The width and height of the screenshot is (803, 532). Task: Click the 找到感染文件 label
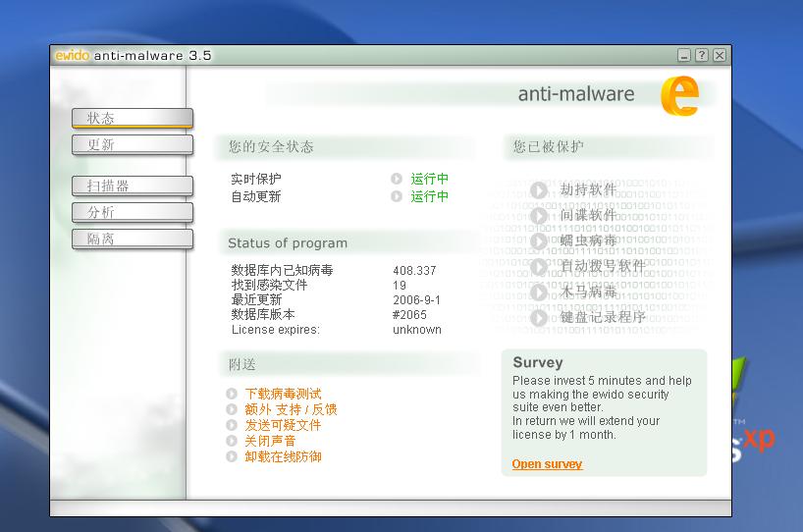269,286
